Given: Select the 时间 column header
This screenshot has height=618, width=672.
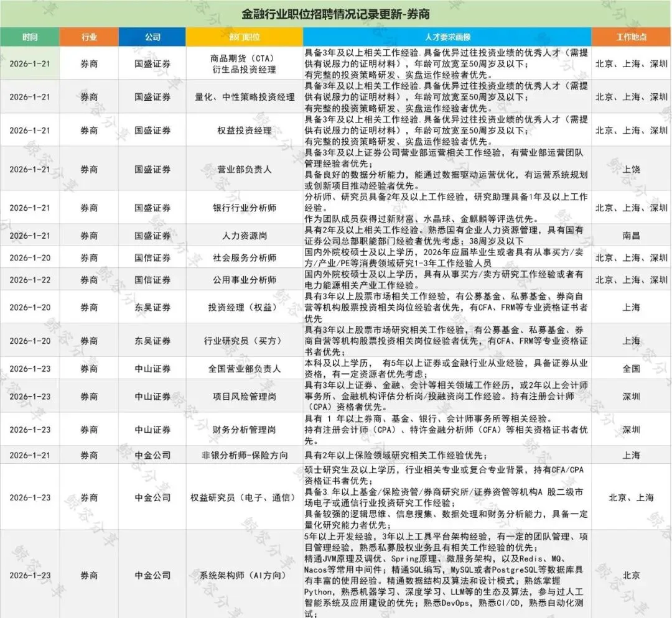Looking at the screenshot, I should 30,37.
